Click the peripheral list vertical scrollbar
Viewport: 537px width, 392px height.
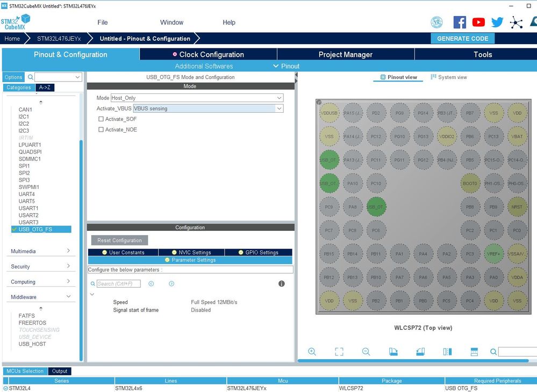point(81,250)
